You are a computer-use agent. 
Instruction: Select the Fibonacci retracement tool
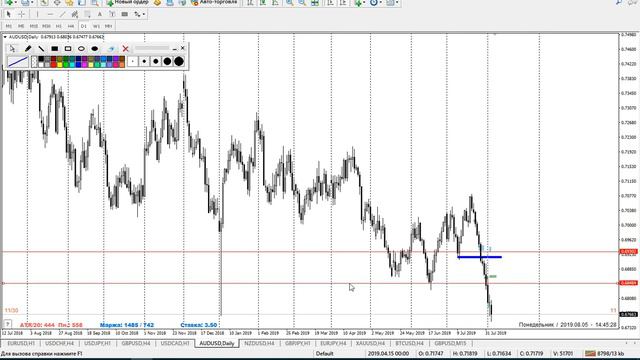click(x=87, y=14)
